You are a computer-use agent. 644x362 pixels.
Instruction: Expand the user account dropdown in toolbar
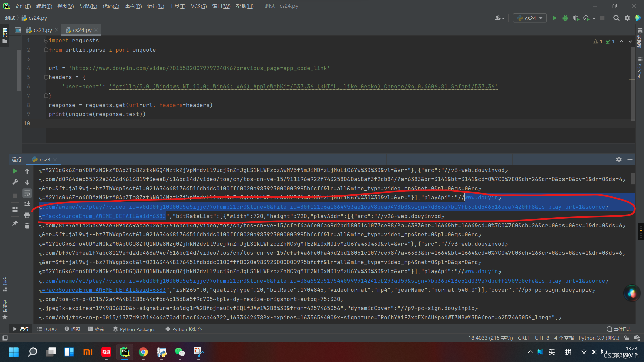(x=500, y=18)
